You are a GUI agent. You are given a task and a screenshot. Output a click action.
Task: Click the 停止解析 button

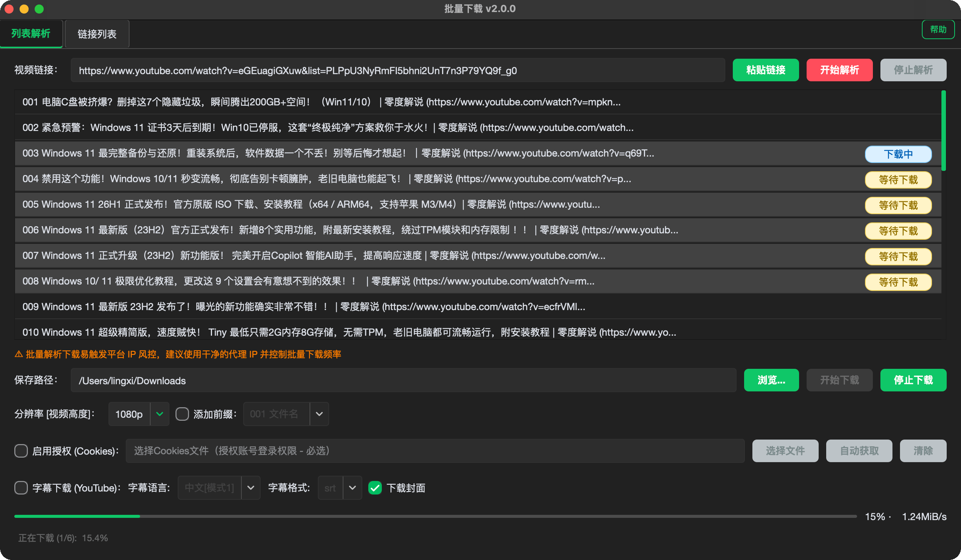913,70
